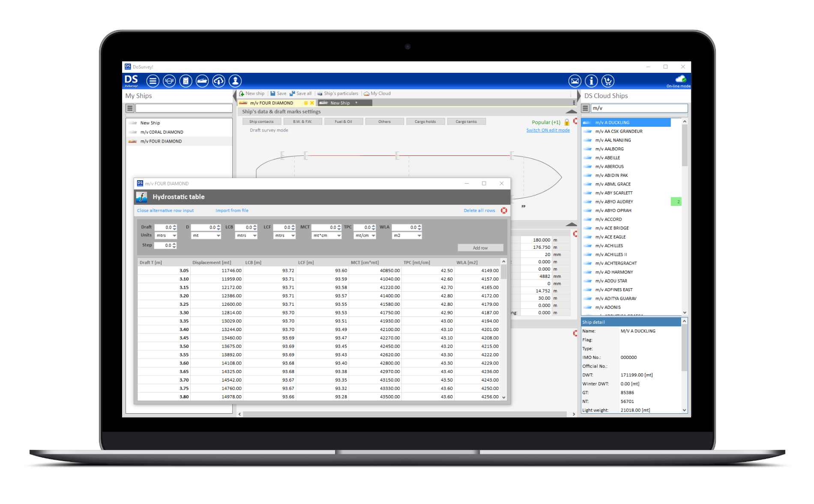The height and width of the screenshot is (504, 814).
Task: Select m/v CORAL DIAMOND in My Ships
Action: point(179,132)
